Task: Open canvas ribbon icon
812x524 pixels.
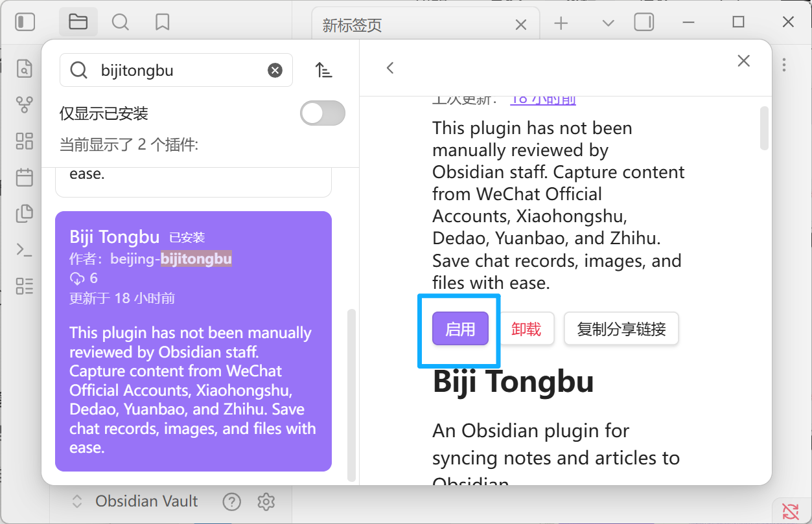Action: click(24, 141)
